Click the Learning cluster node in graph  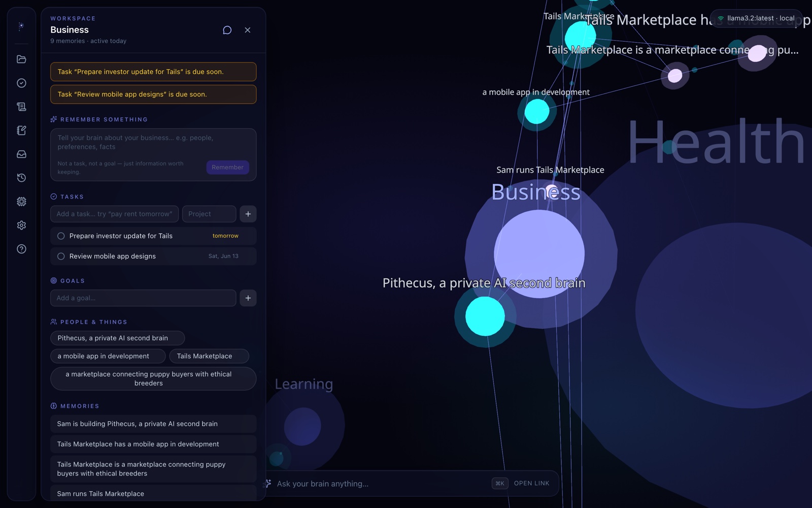click(302, 427)
